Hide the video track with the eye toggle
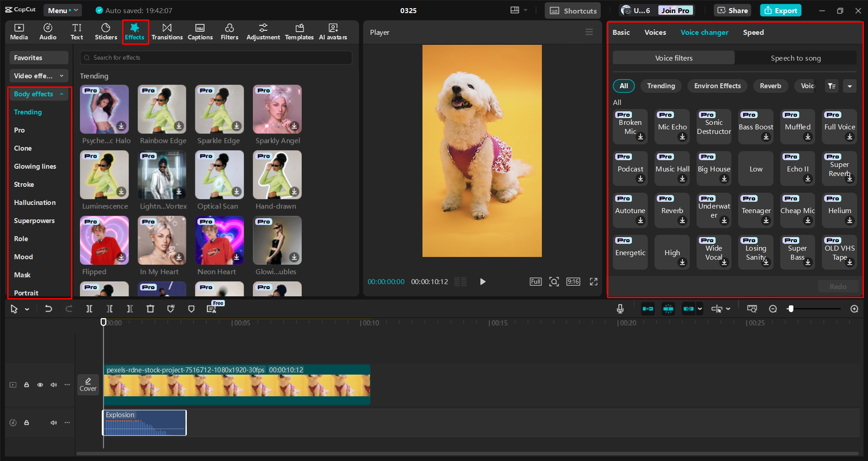This screenshot has height=461, width=868. coord(40,384)
